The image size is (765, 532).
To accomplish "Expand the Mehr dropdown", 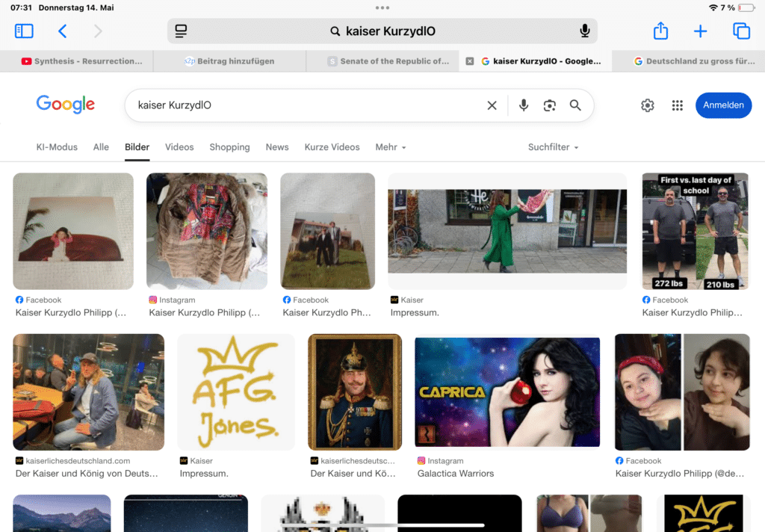I will point(391,147).
